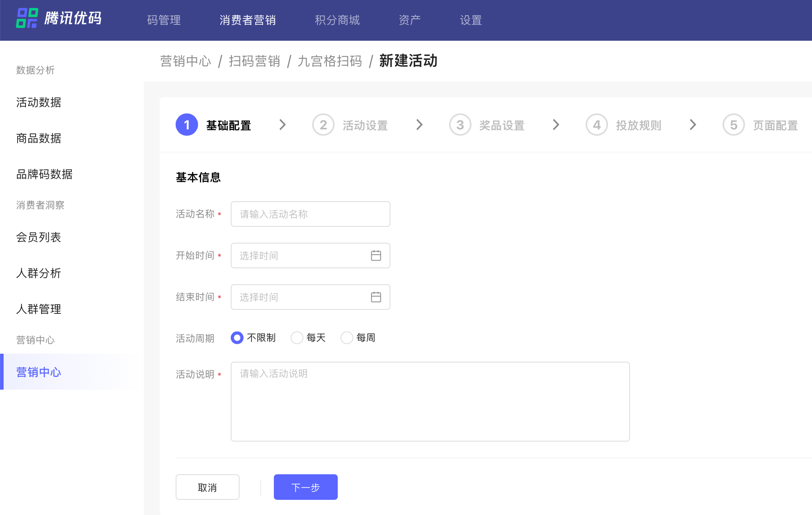Viewport: 812px width, 515px height.
Task: Open the 积分商城 top menu
Action: pos(337,20)
